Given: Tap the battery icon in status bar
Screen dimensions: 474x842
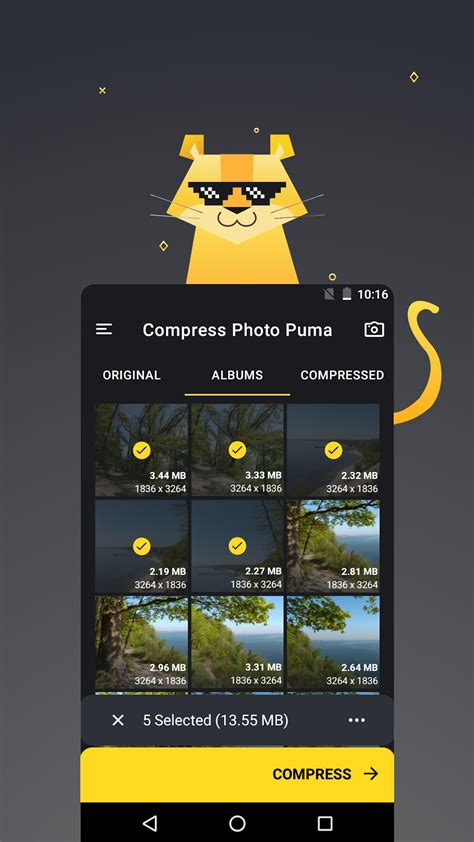Looking at the screenshot, I should pyautogui.click(x=347, y=294).
